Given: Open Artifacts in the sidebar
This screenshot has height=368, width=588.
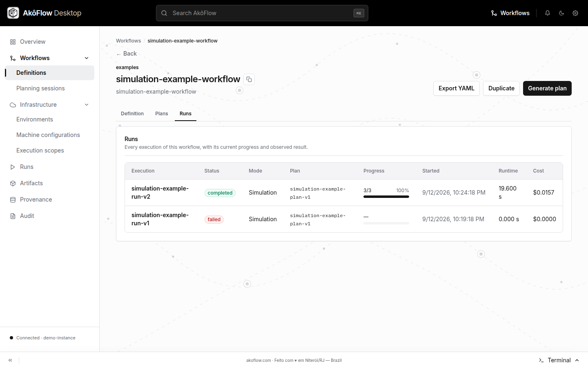Looking at the screenshot, I should (49, 183).
